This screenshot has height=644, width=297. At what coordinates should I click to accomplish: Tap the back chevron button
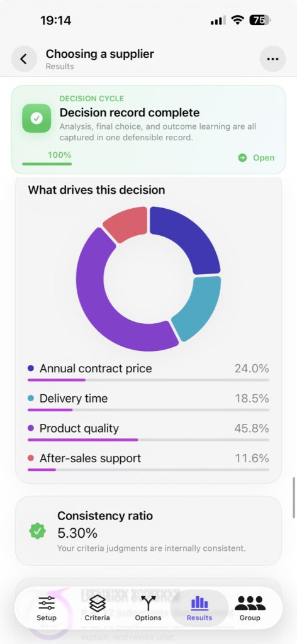click(24, 59)
